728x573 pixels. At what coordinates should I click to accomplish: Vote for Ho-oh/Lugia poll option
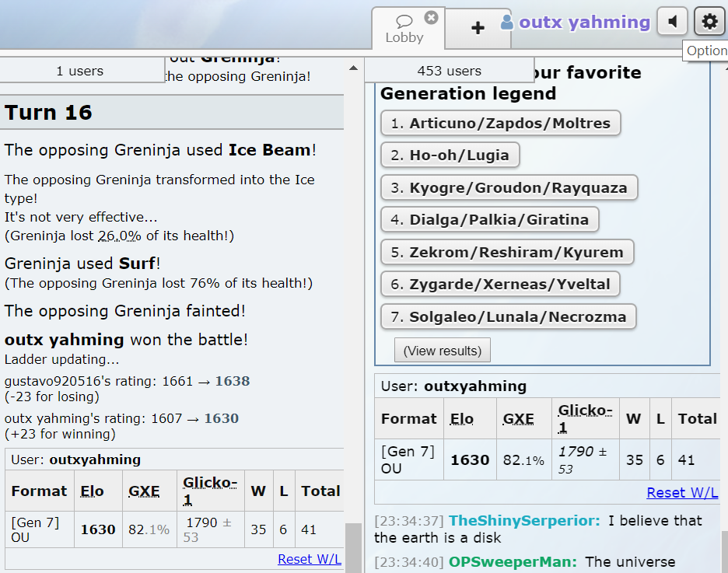click(x=450, y=155)
